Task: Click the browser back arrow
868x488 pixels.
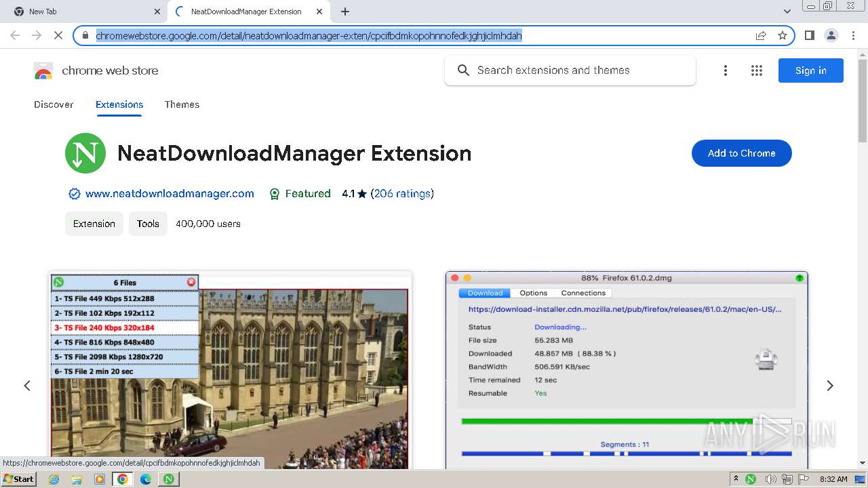Action: tap(15, 35)
